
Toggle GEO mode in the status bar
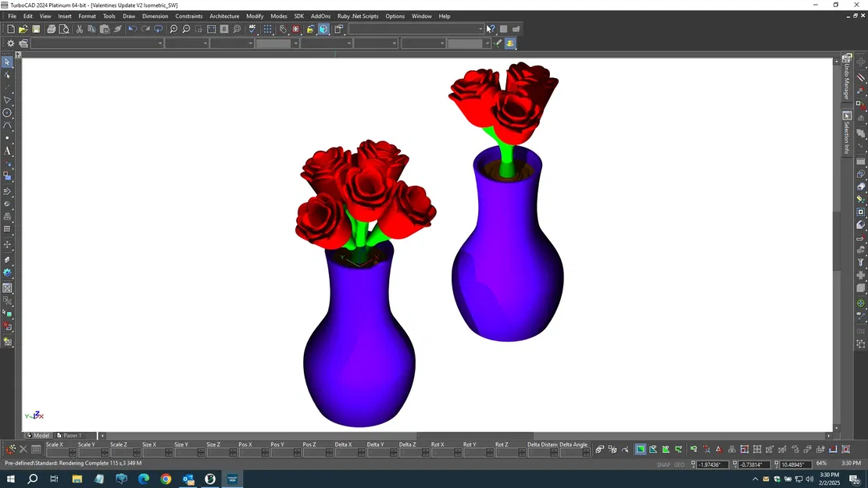[679, 465]
